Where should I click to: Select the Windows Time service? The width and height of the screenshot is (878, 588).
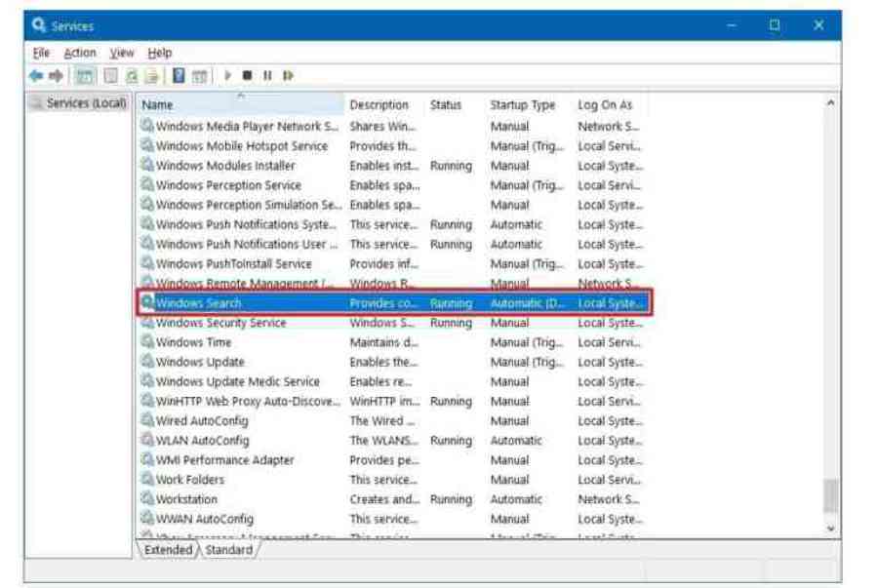click(394, 342)
